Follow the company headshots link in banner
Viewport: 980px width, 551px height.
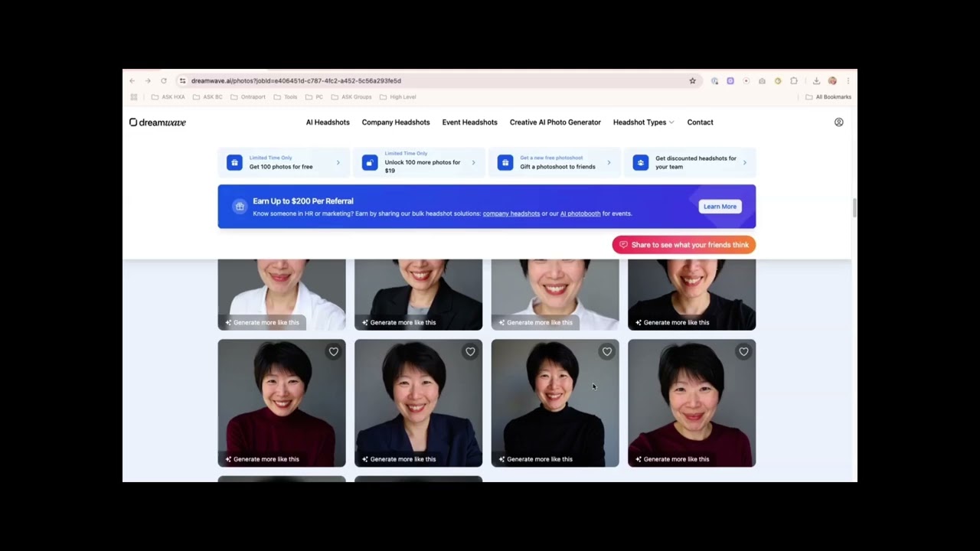pos(511,214)
